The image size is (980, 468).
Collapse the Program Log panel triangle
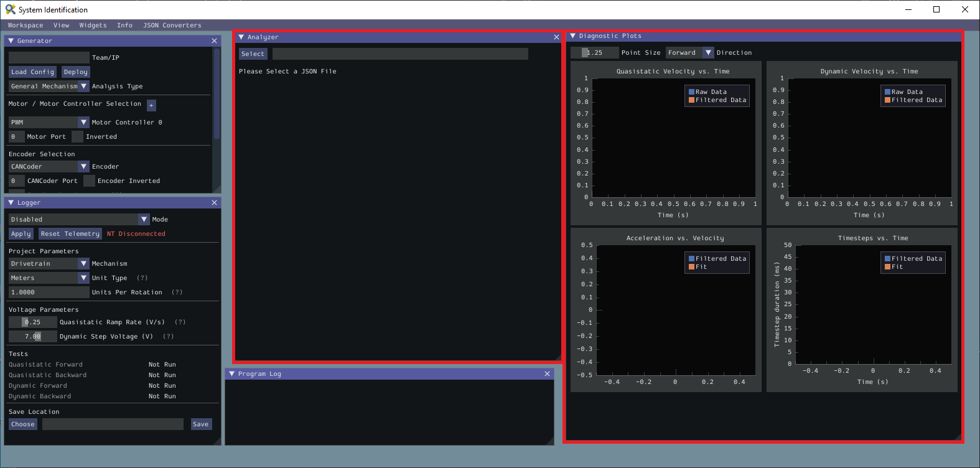231,374
